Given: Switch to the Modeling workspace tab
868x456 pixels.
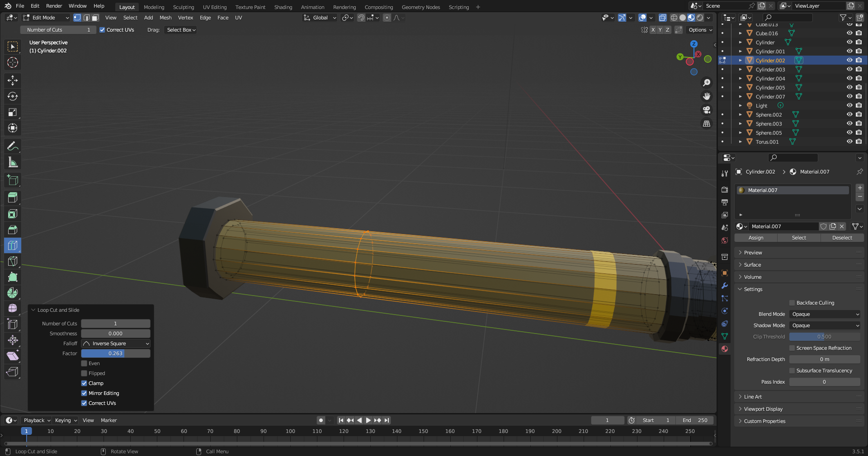Looking at the screenshot, I should [x=154, y=7].
